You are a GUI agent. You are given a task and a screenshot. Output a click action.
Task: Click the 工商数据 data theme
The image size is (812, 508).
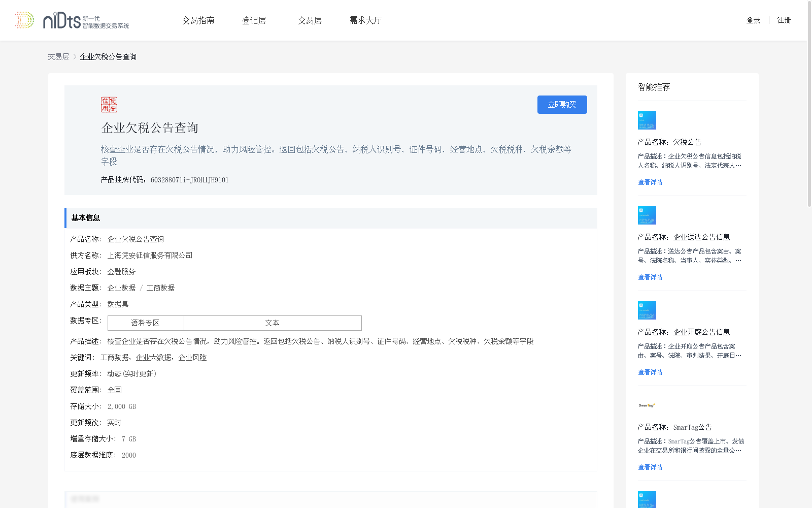click(160, 288)
